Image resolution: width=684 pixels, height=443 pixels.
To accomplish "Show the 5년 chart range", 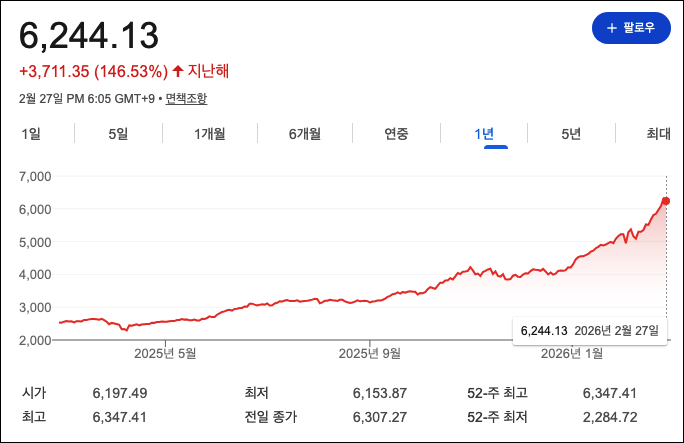I will pyautogui.click(x=571, y=134).
